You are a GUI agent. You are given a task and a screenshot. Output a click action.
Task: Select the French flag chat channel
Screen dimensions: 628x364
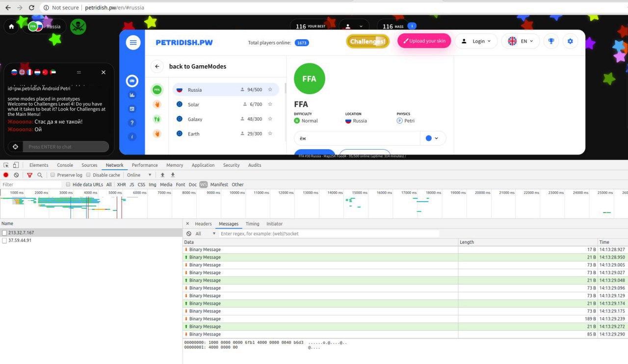click(x=29, y=72)
